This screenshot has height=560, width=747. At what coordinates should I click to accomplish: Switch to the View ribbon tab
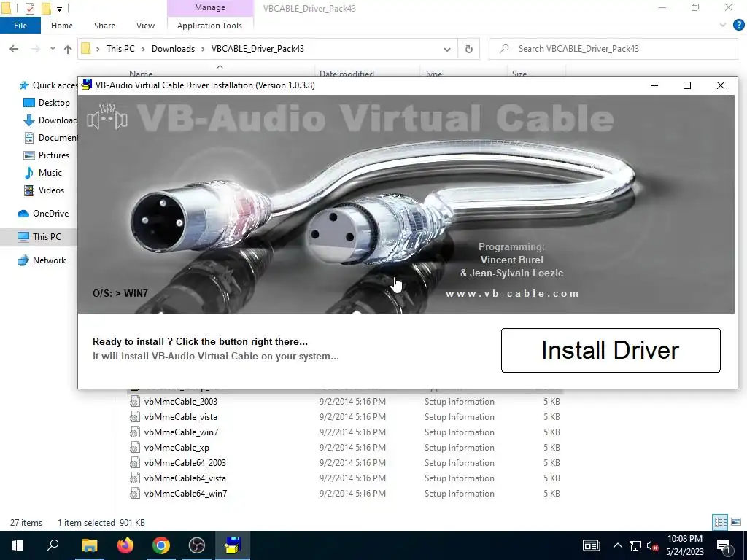pos(145,26)
